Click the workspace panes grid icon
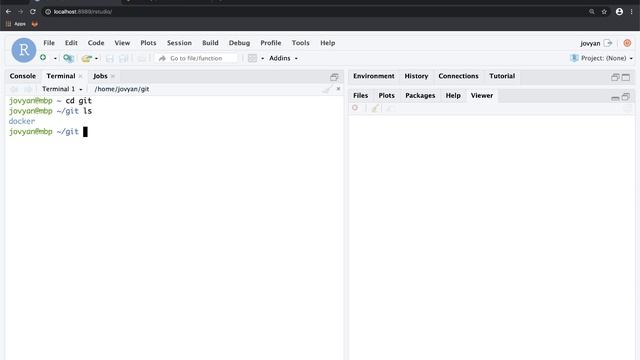 point(252,58)
